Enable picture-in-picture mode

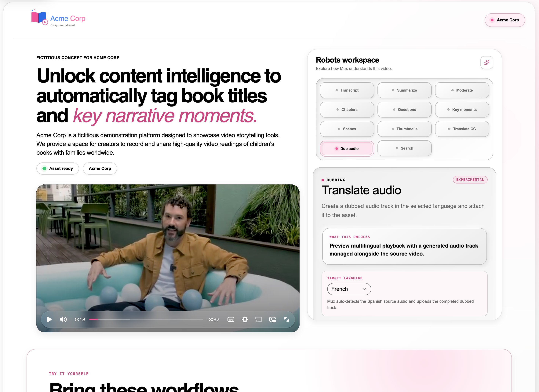272,319
